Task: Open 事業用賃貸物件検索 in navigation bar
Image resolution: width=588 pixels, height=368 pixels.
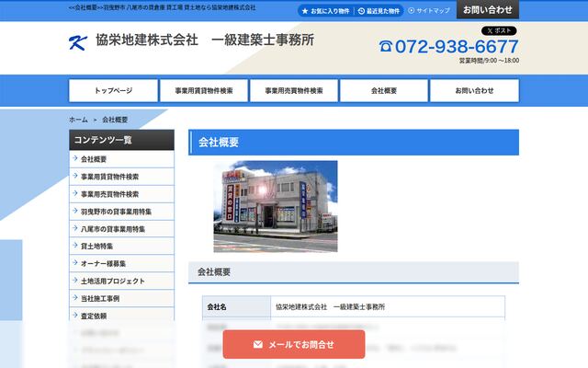Action: (x=204, y=90)
